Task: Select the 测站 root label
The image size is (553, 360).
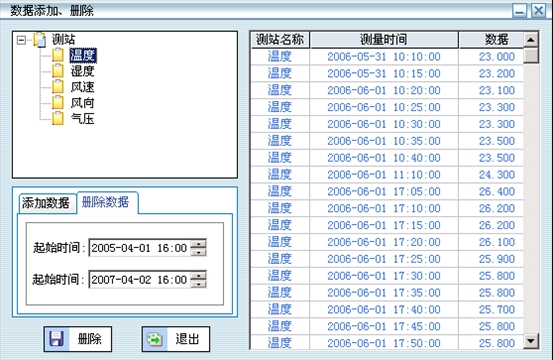Action: coord(63,39)
